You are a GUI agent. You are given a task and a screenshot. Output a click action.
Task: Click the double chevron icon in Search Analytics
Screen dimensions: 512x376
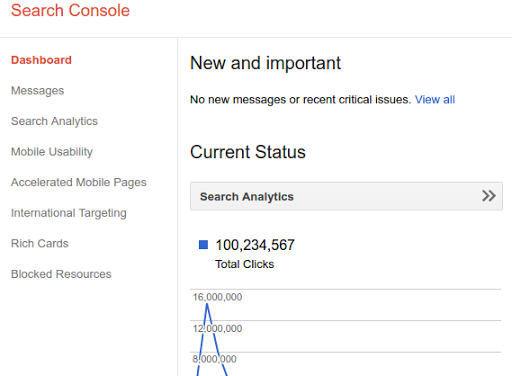point(489,196)
